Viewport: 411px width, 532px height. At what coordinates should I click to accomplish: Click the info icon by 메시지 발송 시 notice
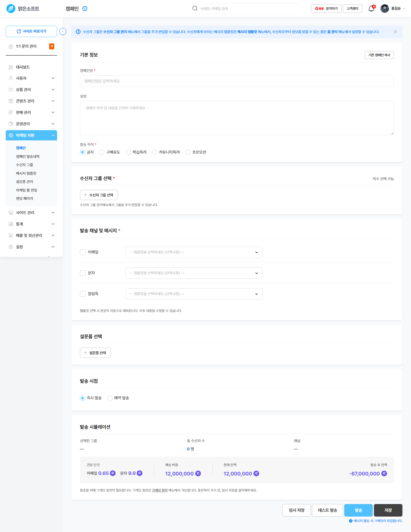[x=351, y=521]
